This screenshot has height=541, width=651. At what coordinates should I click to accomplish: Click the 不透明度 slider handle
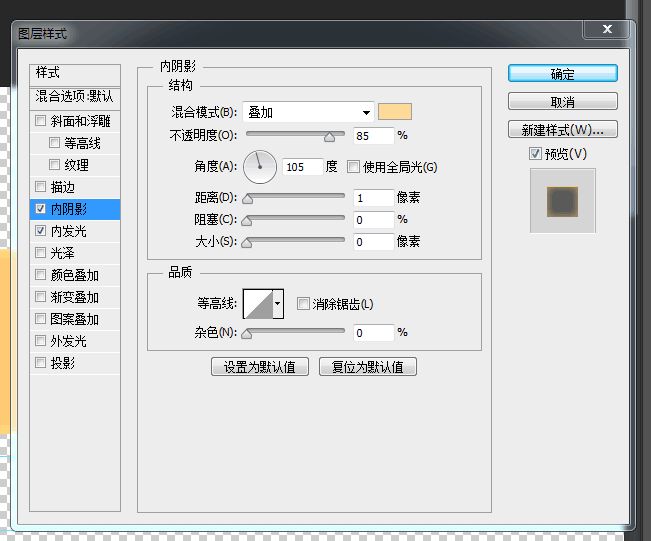click(x=329, y=137)
